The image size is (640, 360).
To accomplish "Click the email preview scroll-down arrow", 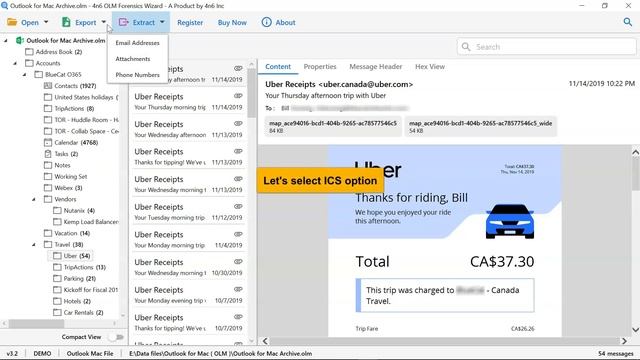I will pyautogui.click(x=636, y=330).
